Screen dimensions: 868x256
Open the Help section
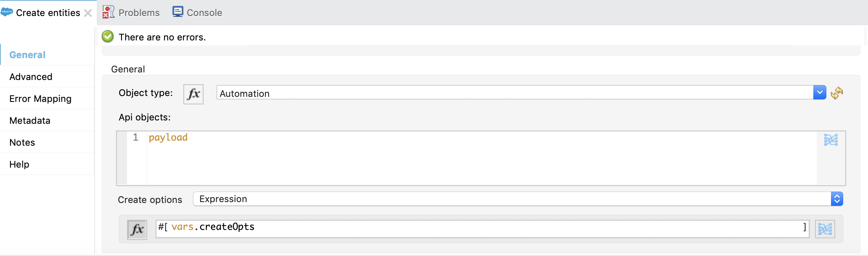19,164
